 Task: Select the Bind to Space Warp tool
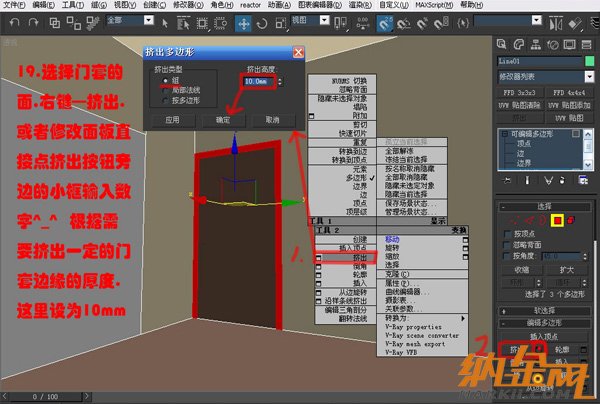click(93, 23)
